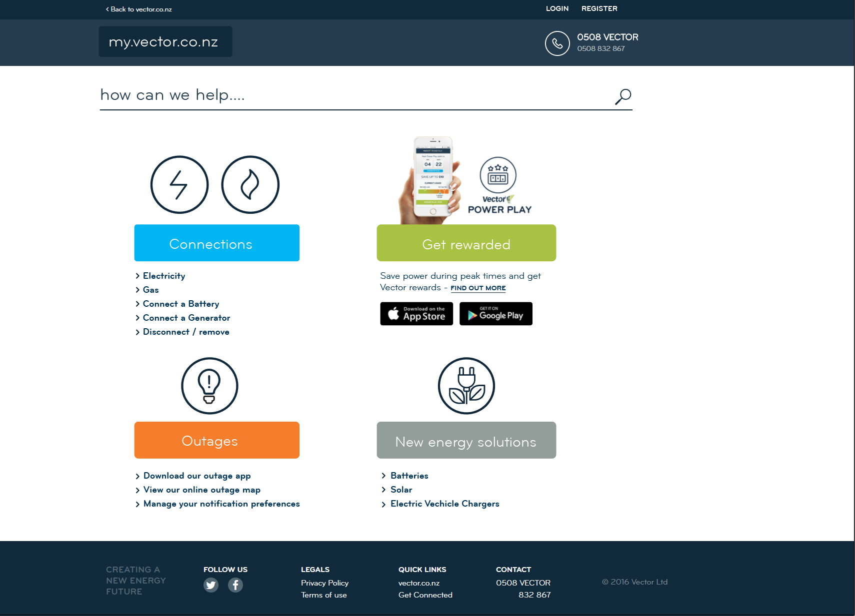This screenshot has height=616, width=855.
Task: Open the Outages button
Action: 217,440
